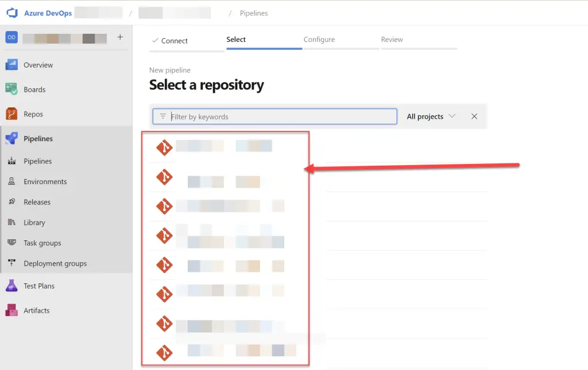Switch to the Connect step tab

tap(170, 41)
